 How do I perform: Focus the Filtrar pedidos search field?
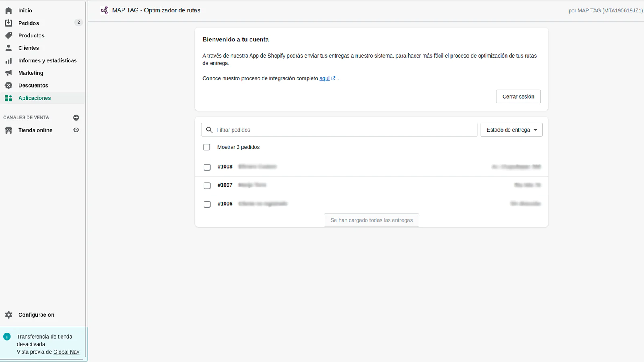pyautogui.click(x=344, y=130)
